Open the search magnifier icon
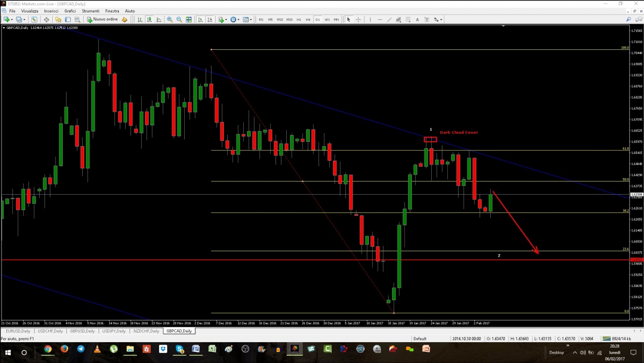 [x=628, y=19]
